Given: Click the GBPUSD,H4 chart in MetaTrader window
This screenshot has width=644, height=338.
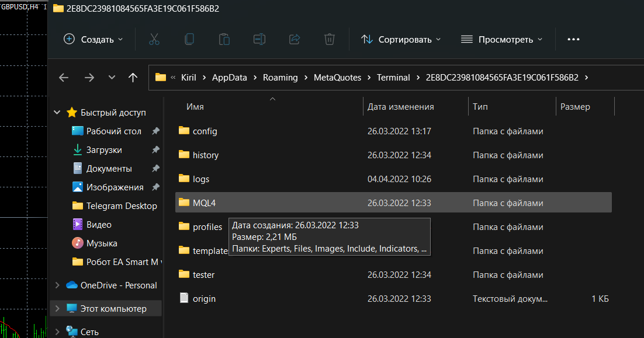Looking at the screenshot, I should (x=23, y=169).
